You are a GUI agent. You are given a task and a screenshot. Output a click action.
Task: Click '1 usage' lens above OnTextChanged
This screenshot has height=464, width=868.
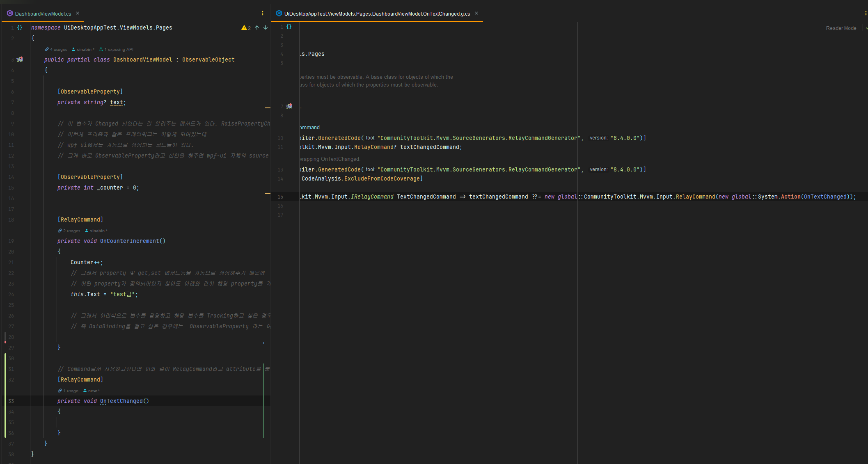tap(70, 391)
